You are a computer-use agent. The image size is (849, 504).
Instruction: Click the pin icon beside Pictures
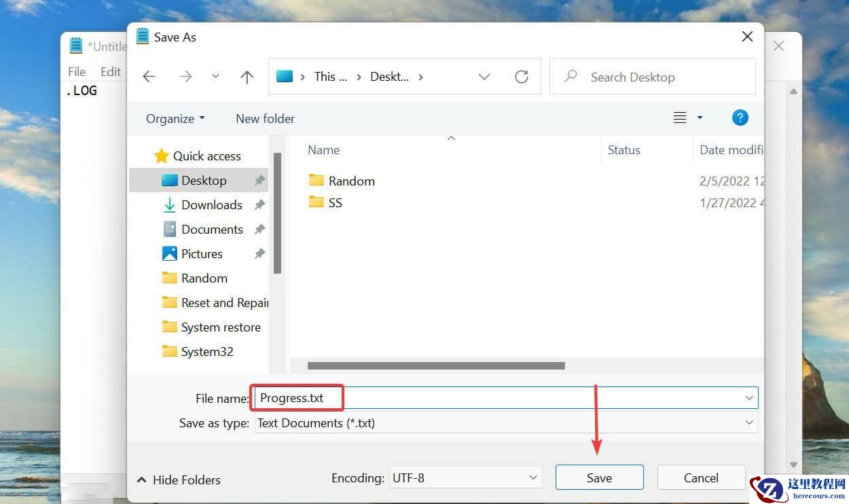click(259, 253)
